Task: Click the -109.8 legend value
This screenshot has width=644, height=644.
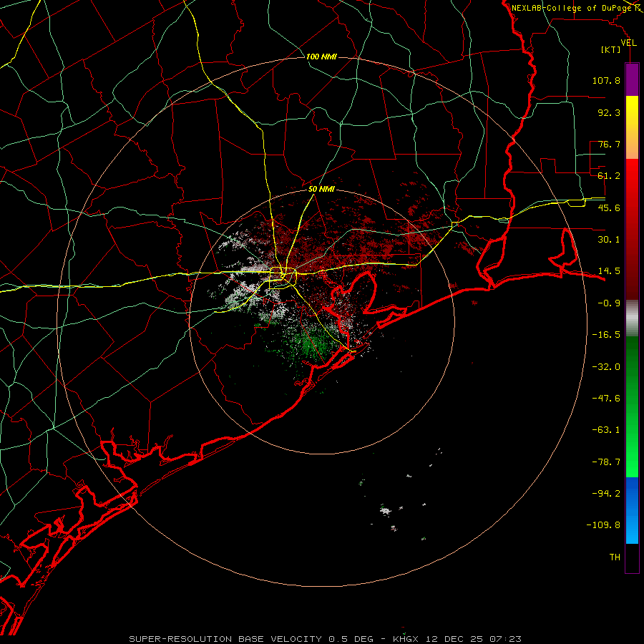Action: [603, 525]
